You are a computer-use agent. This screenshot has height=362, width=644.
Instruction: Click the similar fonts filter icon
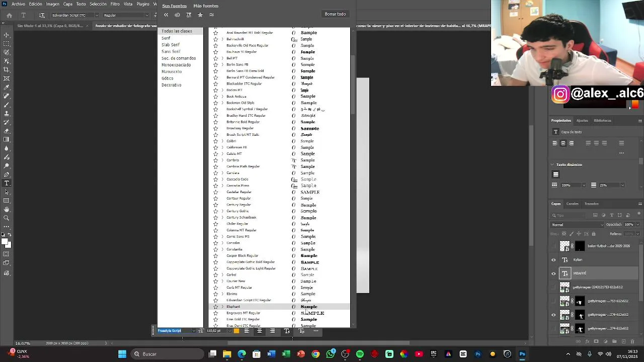click(211, 15)
